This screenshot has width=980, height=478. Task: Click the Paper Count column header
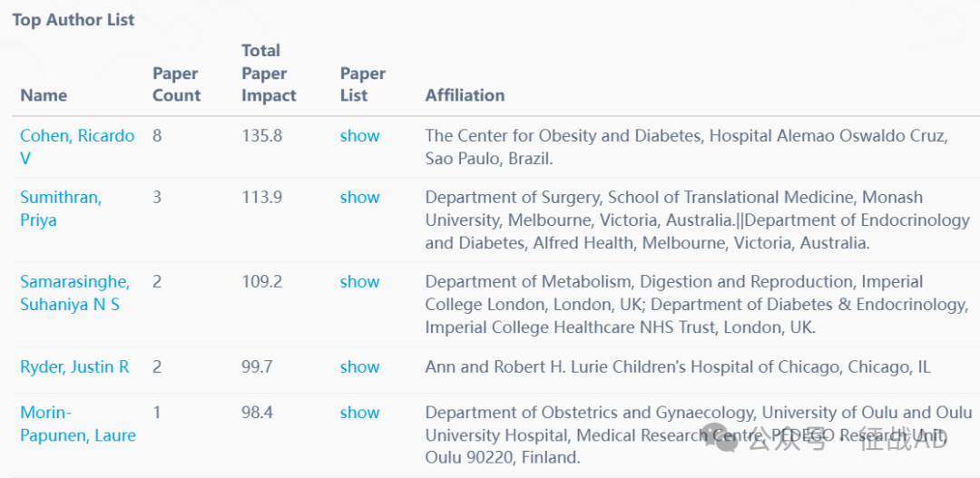tap(176, 84)
